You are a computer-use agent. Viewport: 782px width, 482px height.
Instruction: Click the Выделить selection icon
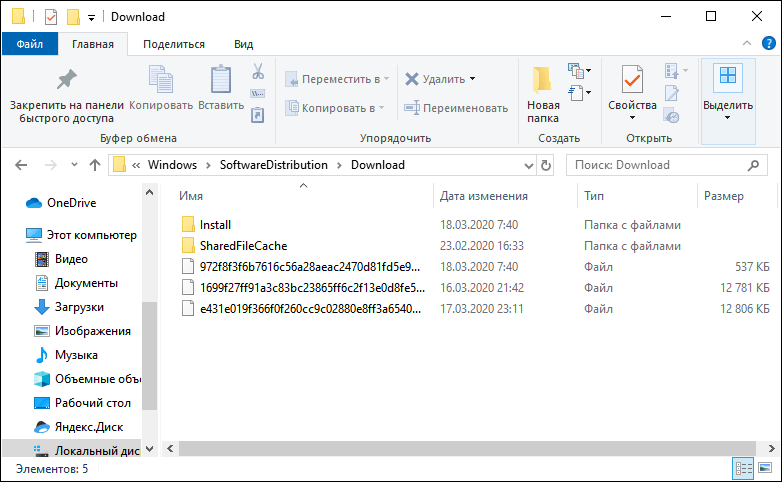[728, 77]
